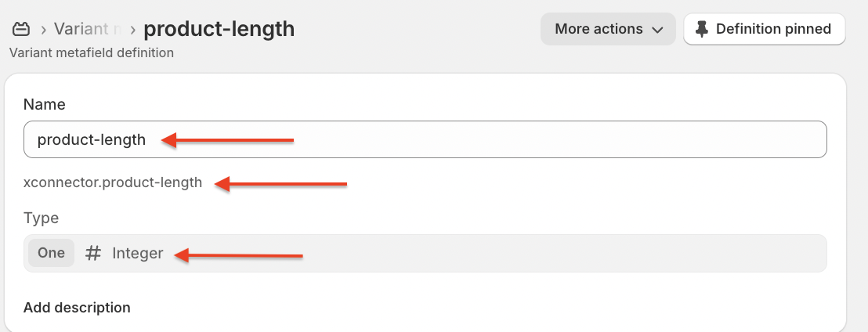
Task: Click the Variant metafield definition subtitle
Action: coord(92,53)
